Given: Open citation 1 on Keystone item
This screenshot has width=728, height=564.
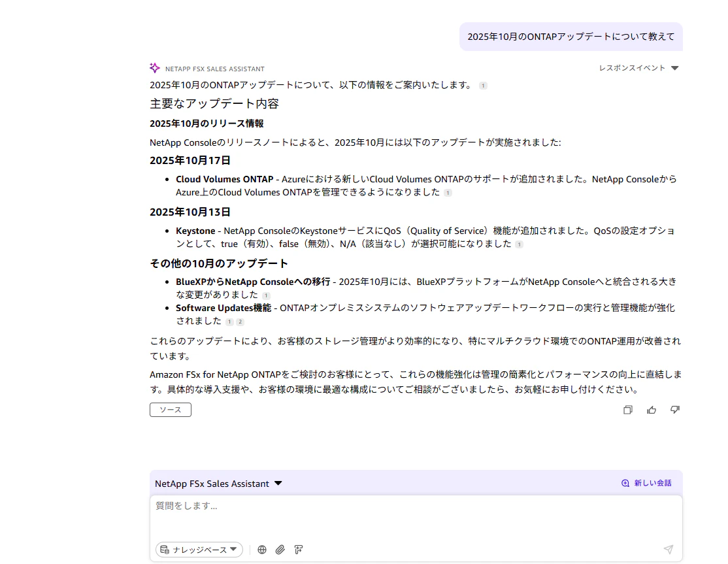Looking at the screenshot, I should (519, 244).
